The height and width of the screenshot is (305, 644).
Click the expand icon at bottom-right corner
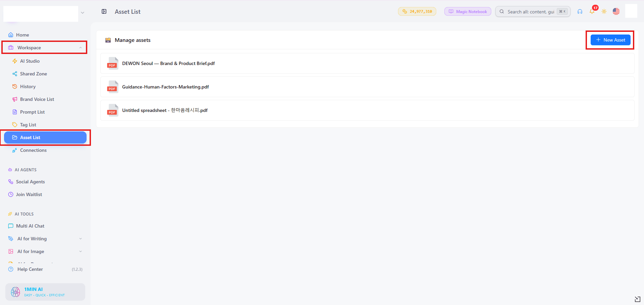[638, 299]
